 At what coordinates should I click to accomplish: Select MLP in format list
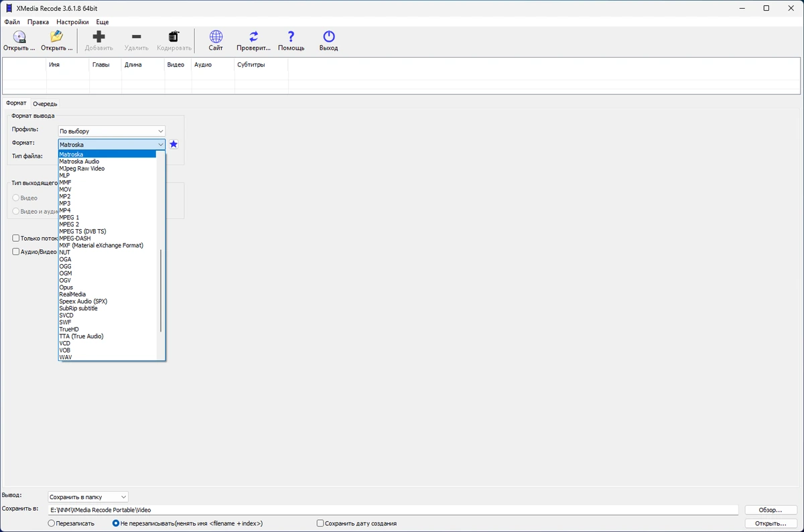tap(107, 176)
